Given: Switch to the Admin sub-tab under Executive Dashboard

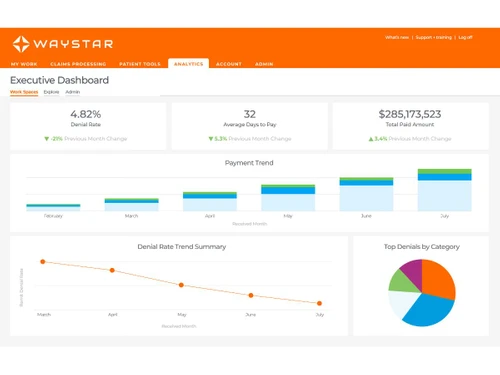Looking at the screenshot, I should (73, 92).
